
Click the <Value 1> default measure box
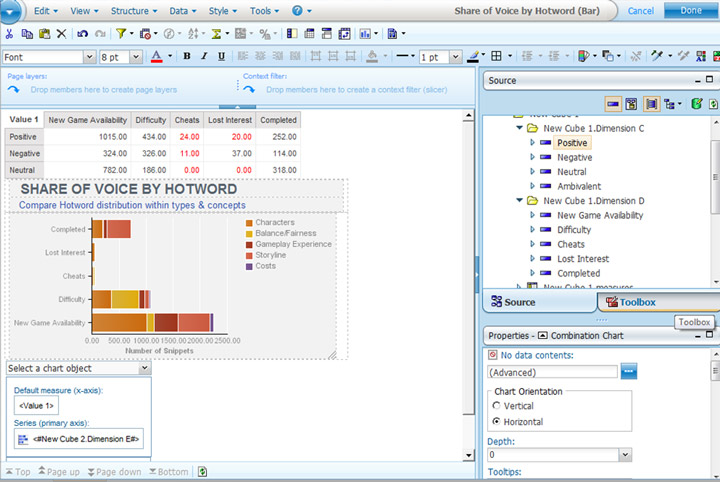(x=36, y=405)
